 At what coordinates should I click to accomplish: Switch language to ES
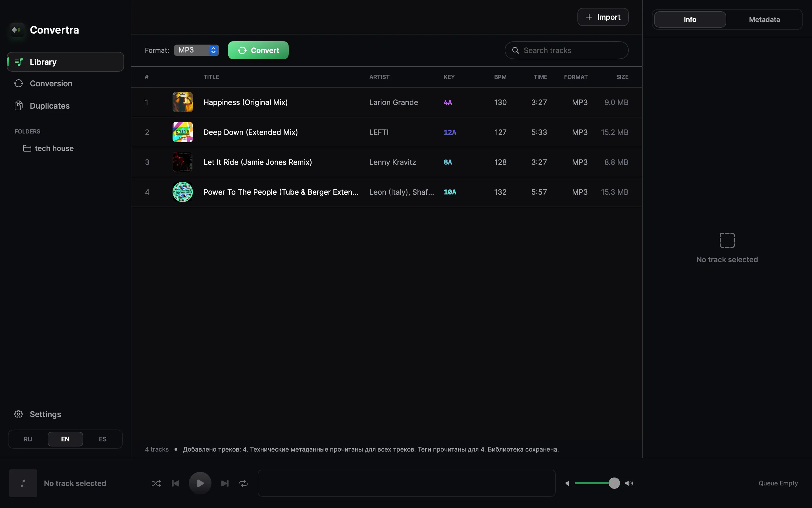tap(103, 439)
